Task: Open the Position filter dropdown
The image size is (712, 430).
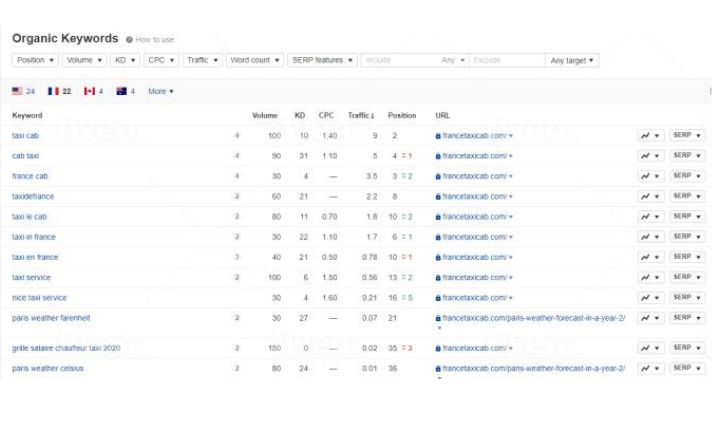Action: 35,60
